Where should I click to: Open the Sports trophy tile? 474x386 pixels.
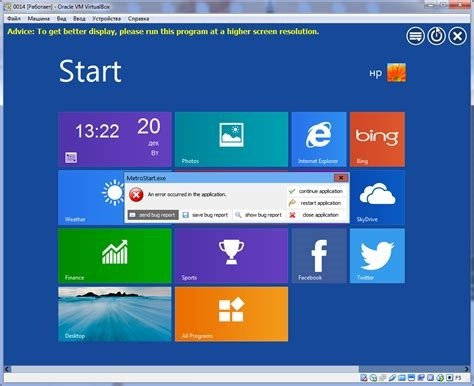[x=231, y=256]
